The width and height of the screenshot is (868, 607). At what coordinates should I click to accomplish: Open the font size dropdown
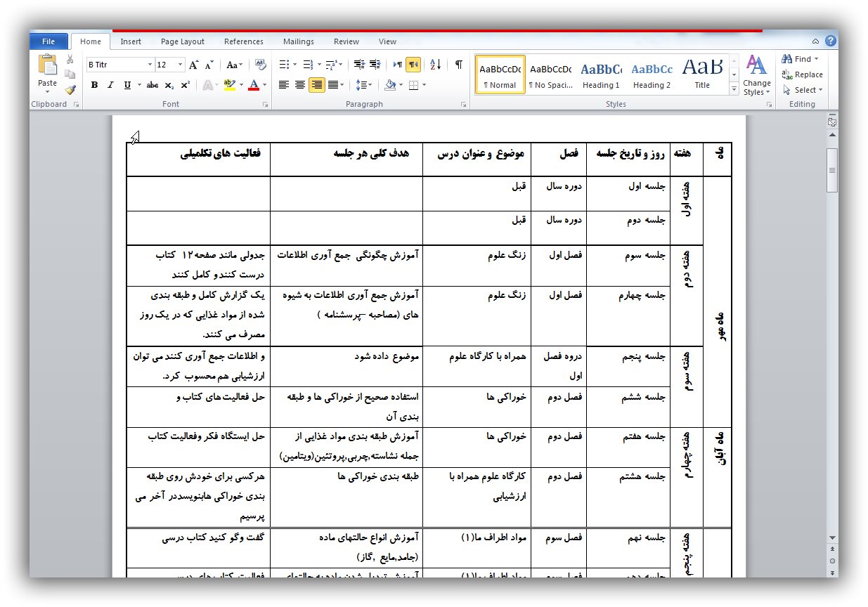[181, 65]
